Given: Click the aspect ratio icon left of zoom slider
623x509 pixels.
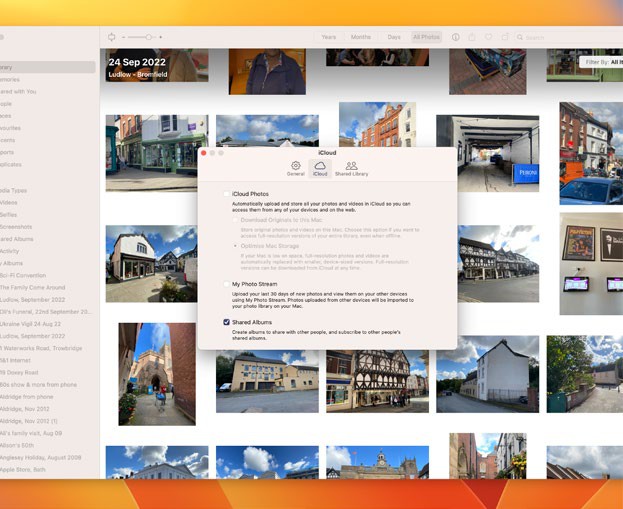Looking at the screenshot, I should click(112, 37).
